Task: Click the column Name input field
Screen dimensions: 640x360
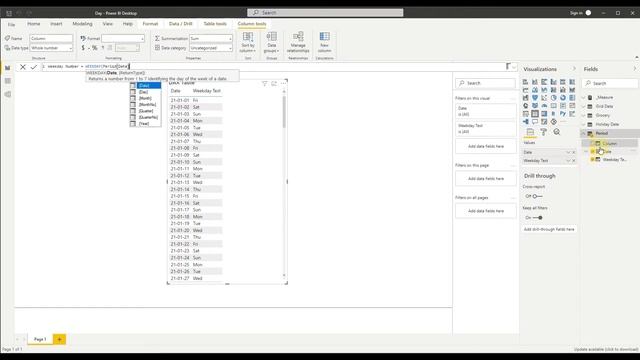Action: click(x=51, y=38)
